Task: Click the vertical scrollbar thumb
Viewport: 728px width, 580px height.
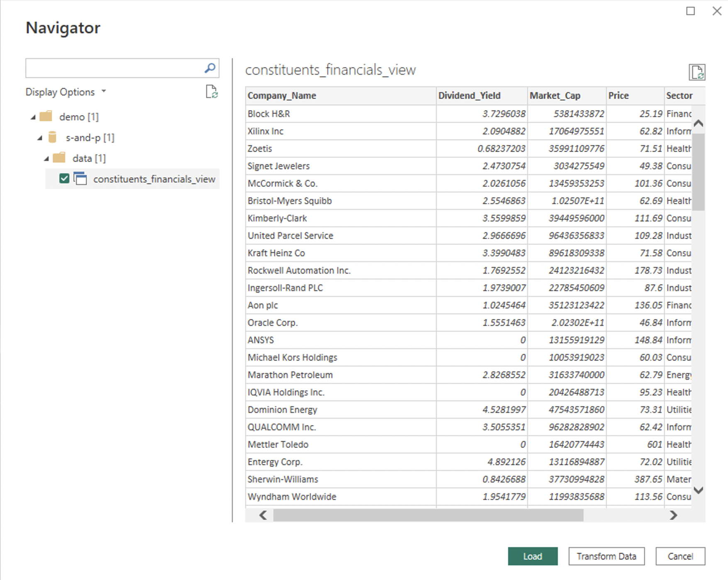Action: pos(699,172)
